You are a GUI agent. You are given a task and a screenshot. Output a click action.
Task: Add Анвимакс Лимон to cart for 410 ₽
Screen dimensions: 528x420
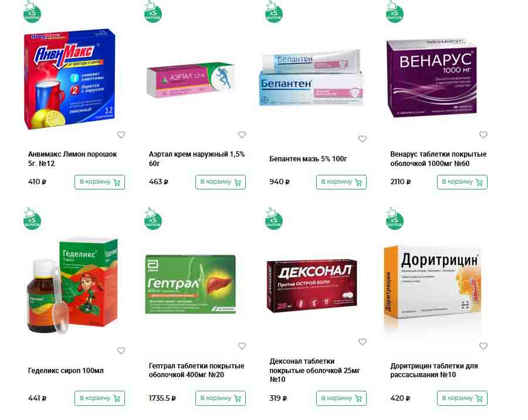click(100, 182)
